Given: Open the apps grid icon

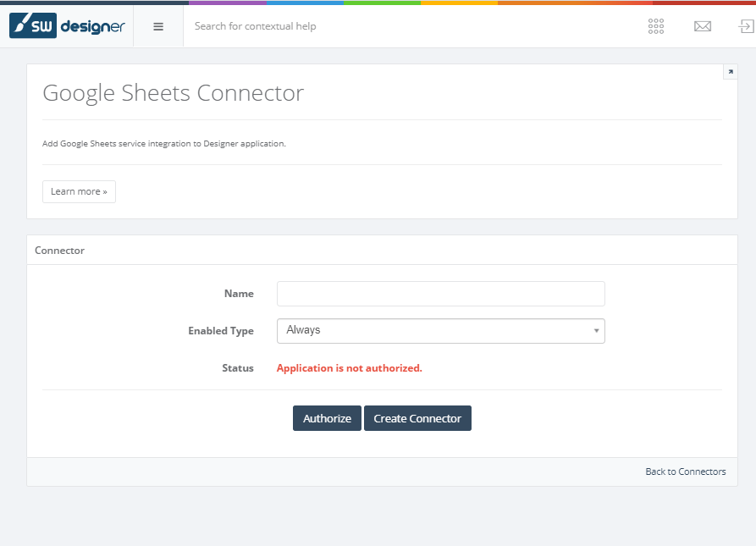Looking at the screenshot, I should (x=656, y=26).
